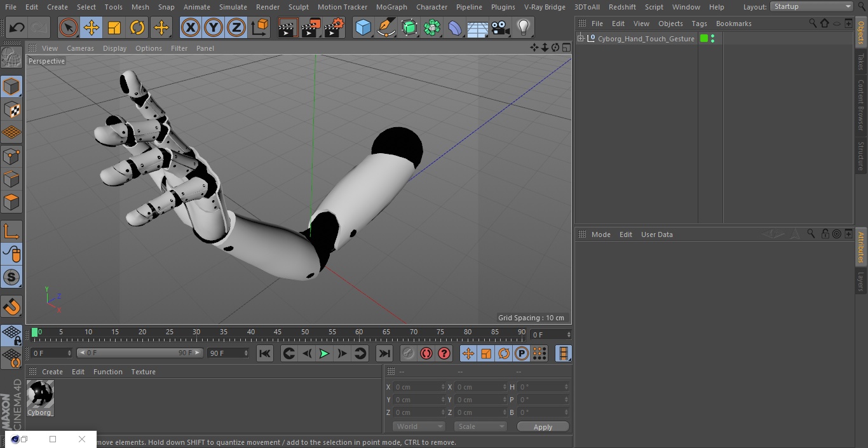868x448 pixels.
Task: Switch to Edges mode
Action: click(11, 179)
